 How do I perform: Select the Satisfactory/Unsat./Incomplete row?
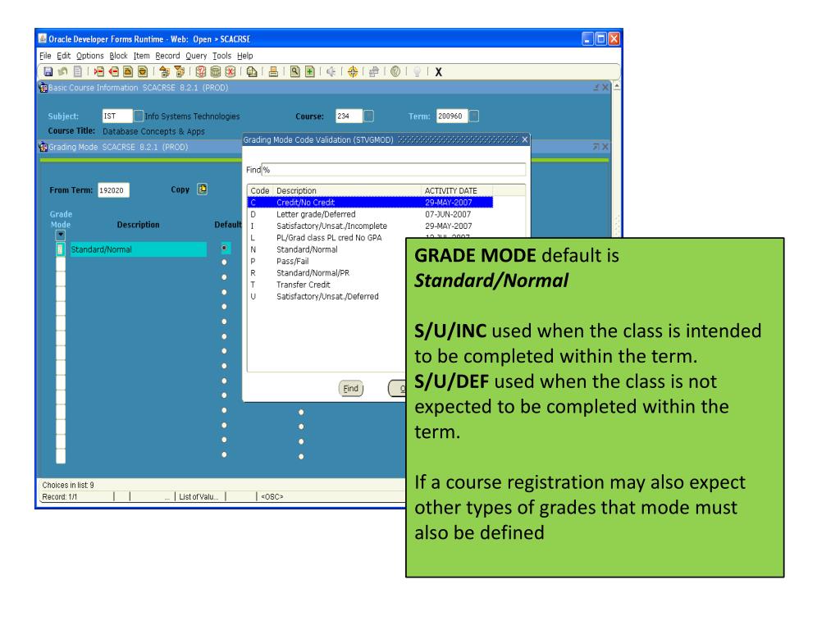[x=370, y=226]
